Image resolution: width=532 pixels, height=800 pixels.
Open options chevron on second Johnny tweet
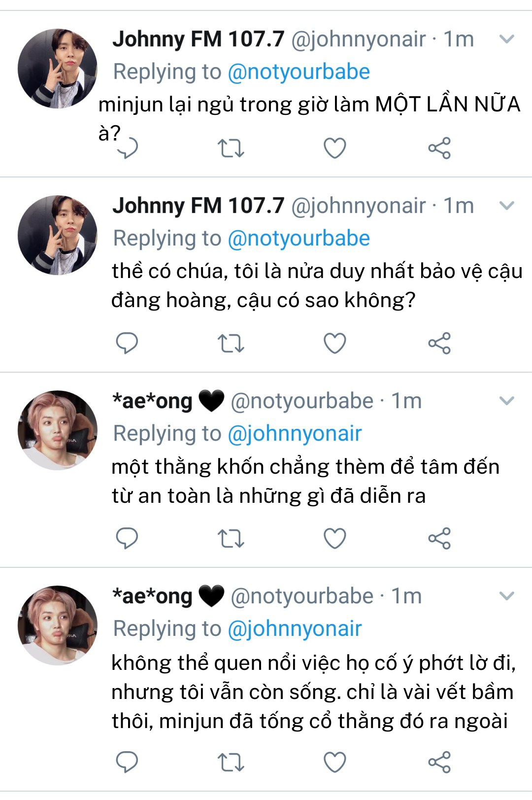[506, 206]
